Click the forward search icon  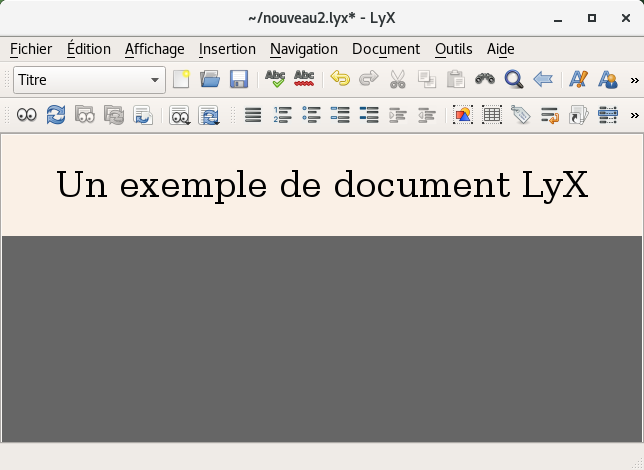(143, 115)
